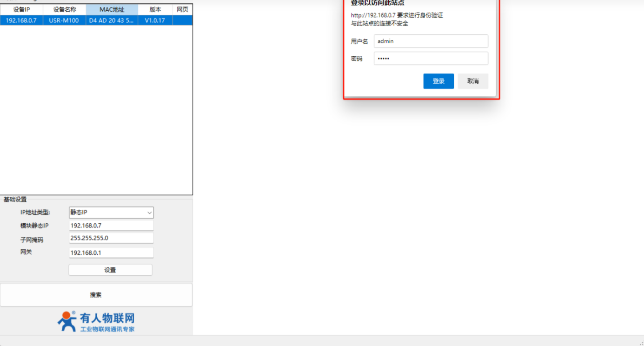Viewport: 644px width, 346px height.
Task: Click the 网关 input field
Action: (x=111, y=253)
